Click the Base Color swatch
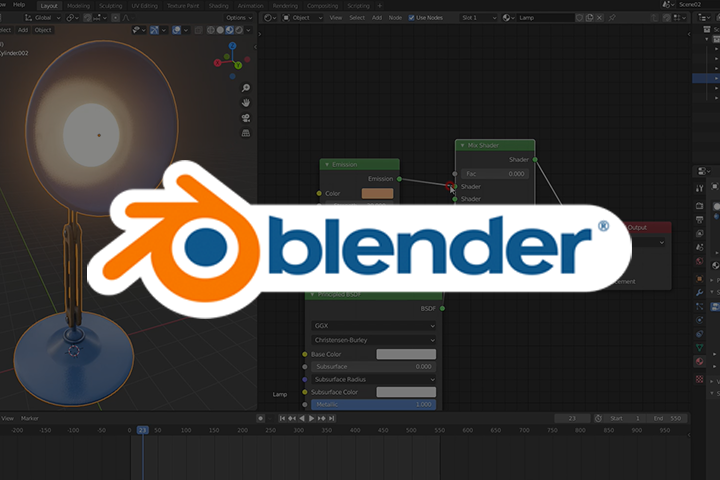Screen dimensions: 720x480 point(406,354)
